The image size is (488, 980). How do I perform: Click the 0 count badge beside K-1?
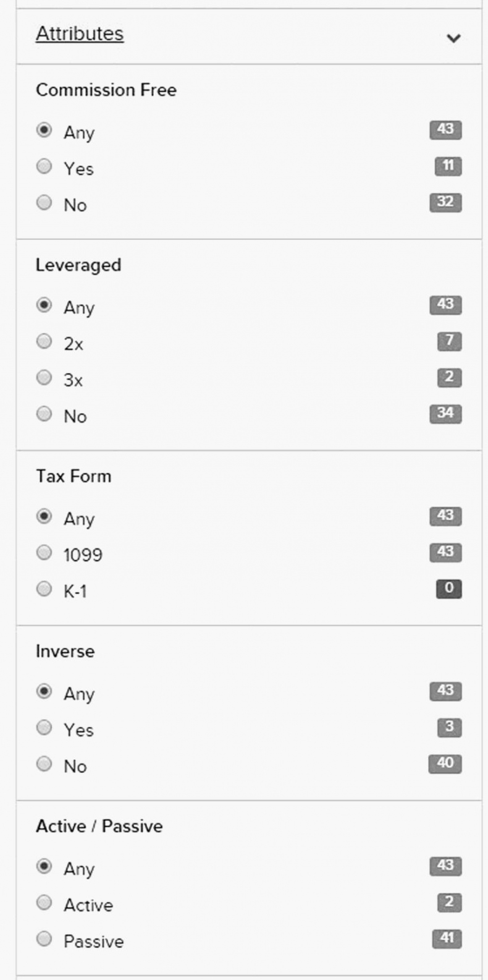point(448,589)
